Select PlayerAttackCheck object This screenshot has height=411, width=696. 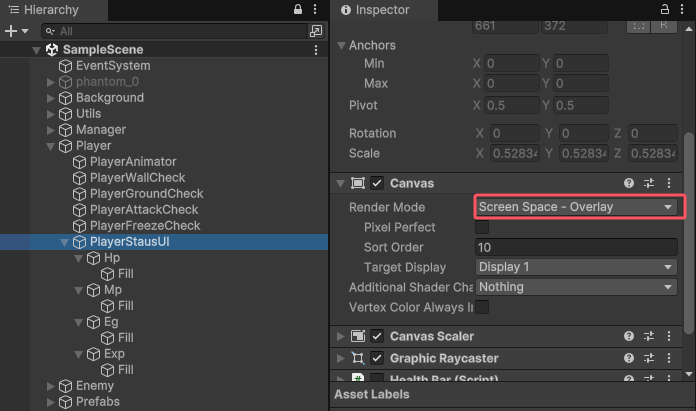click(x=144, y=209)
